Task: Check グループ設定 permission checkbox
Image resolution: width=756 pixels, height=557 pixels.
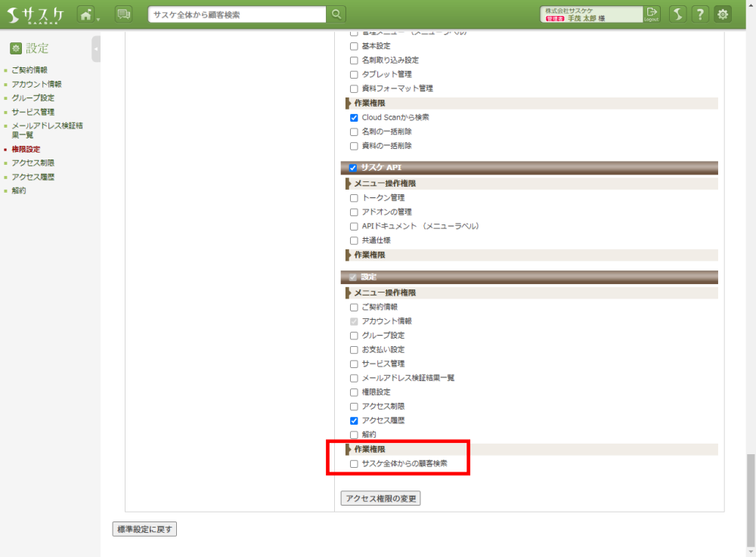Action: 354,336
